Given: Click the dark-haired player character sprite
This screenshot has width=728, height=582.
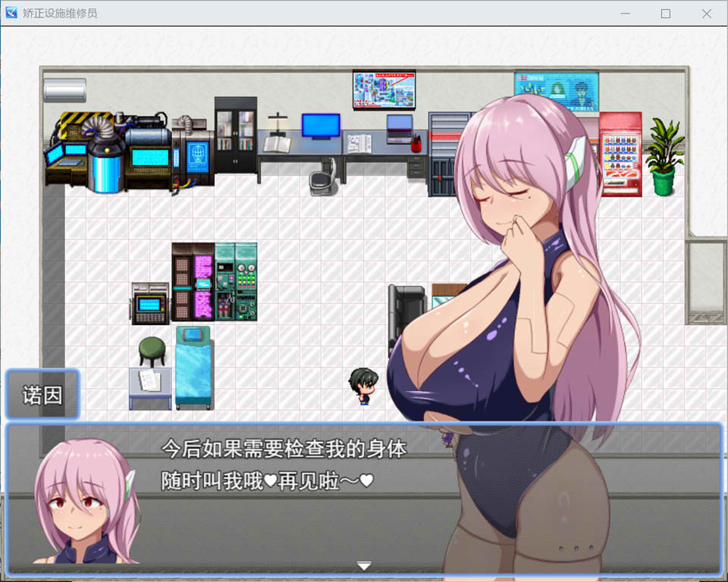Looking at the screenshot, I should click(363, 386).
